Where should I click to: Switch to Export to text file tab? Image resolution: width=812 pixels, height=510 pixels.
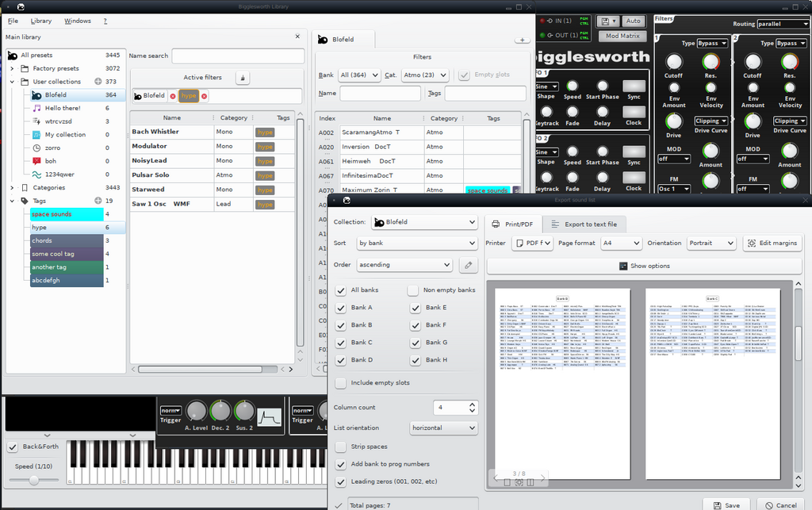click(x=587, y=224)
